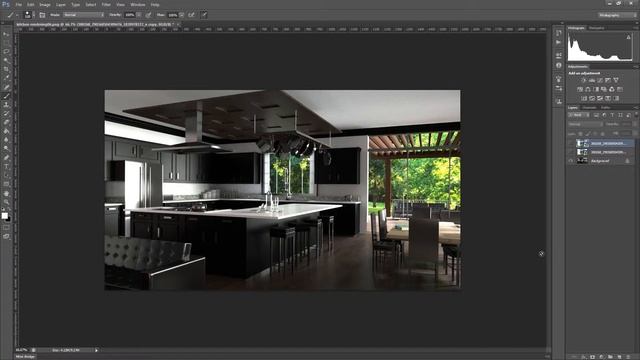Open the status bar info arrow
Image resolution: width=640 pixels, height=360 pixels.
(96, 350)
